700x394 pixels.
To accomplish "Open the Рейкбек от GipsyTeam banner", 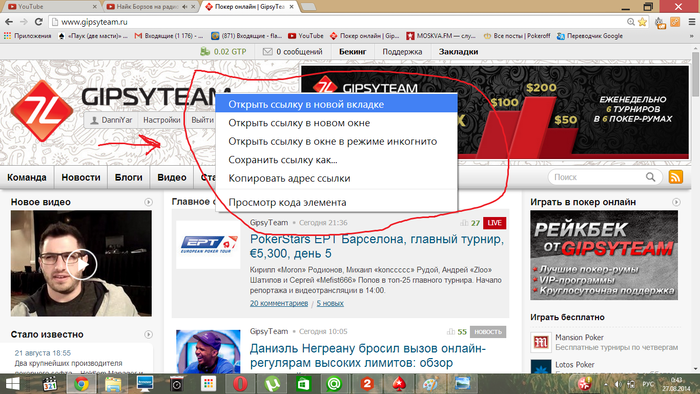I will click(x=604, y=255).
